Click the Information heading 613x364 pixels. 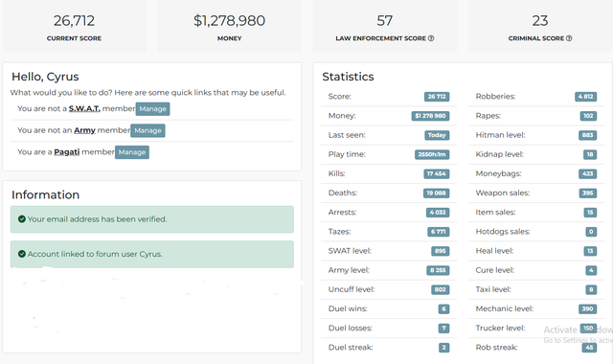point(45,194)
